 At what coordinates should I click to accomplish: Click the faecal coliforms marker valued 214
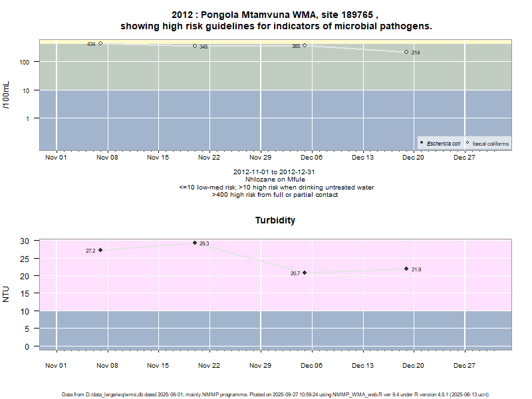(406, 52)
